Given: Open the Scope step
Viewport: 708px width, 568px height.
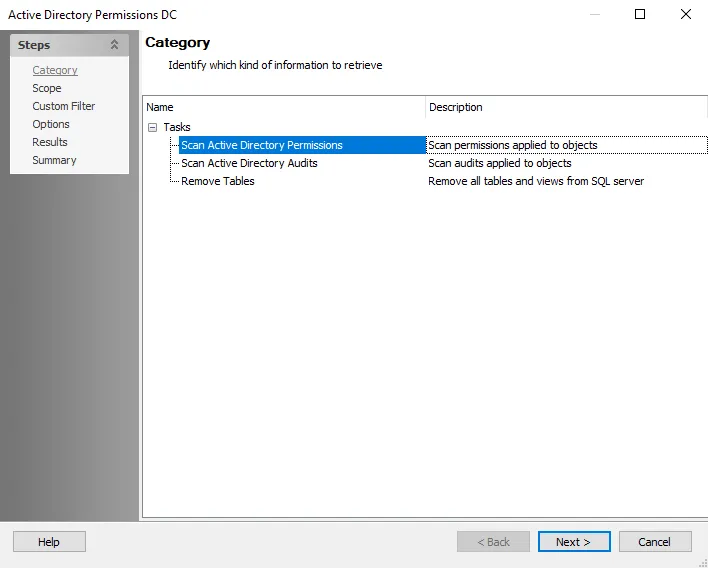Looking at the screenshot, I should (47, 88).
